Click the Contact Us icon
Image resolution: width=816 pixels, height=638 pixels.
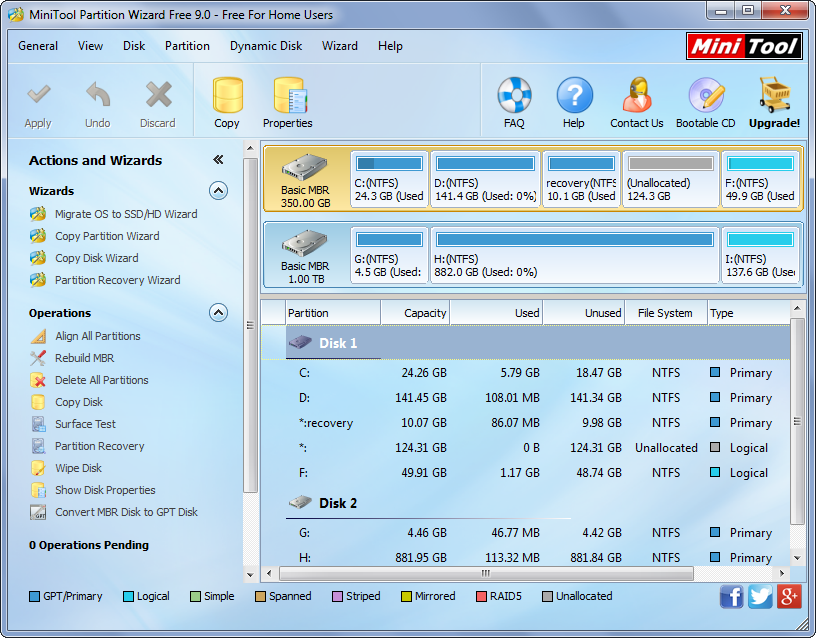coord(637,95)
